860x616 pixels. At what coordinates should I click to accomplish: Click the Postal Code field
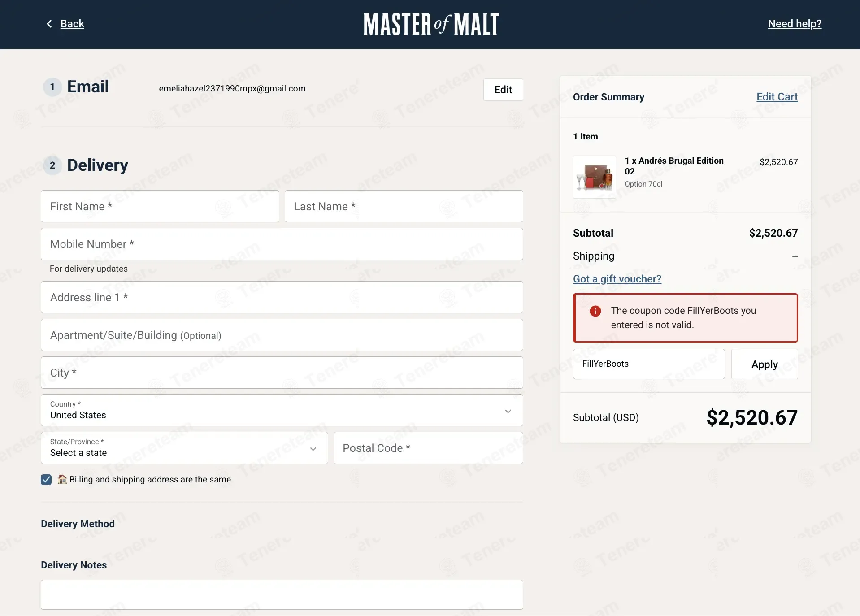[x=428, y=448]
